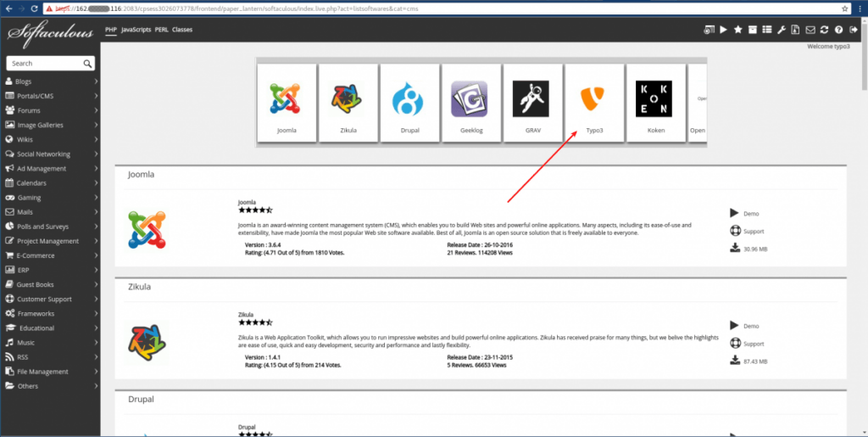Image resolution: width=868 pixels, height=437 pixels.
Task: Click the Mails envelope sidebar icon
Action: [x=9, y=211]
